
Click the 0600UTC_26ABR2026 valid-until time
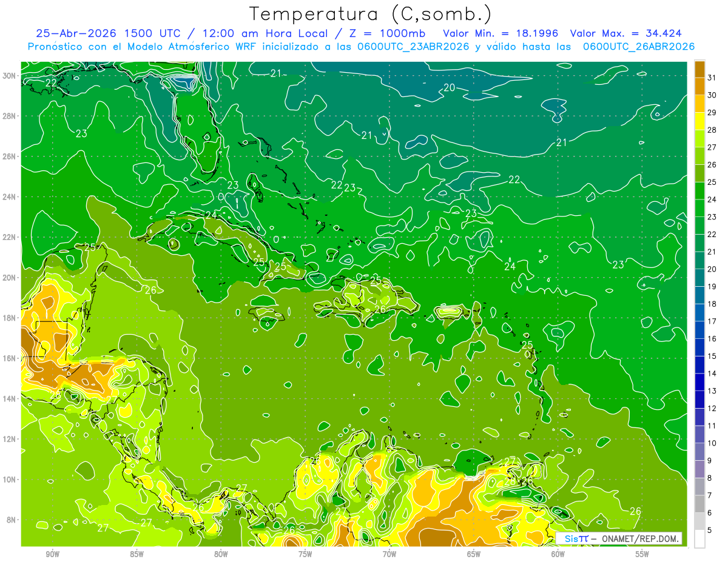point(639,47)
